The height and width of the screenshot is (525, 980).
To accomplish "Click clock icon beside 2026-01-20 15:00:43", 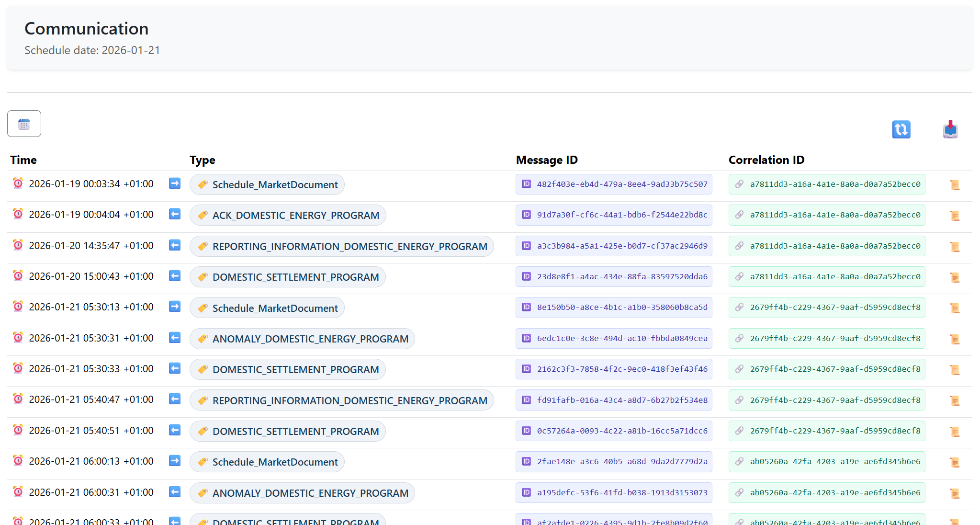I will point(18,276).
